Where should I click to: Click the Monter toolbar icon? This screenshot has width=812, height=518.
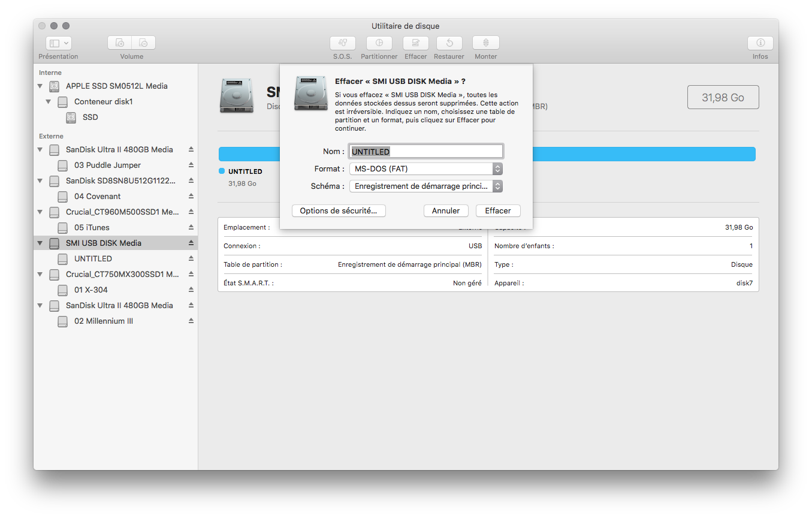pyautogui.click(x=485, y=43)
